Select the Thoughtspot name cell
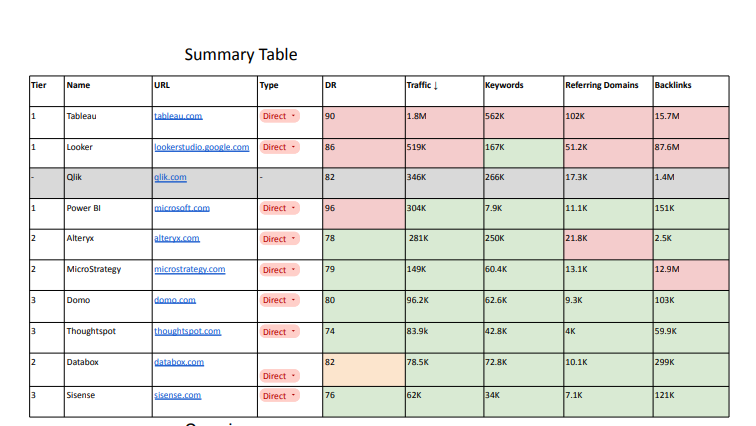Image resolution: width=756 pixels, height=426 pixels. [x=108, y=338]
